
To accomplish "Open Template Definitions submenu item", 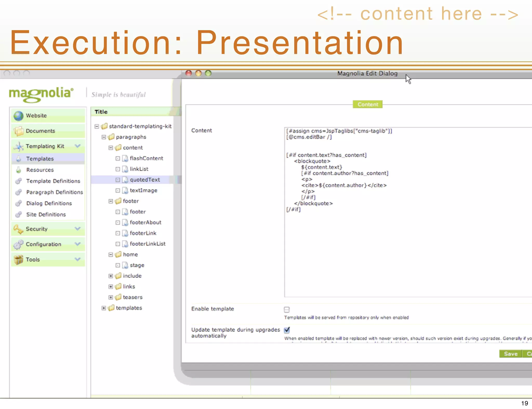I will 48,181.
